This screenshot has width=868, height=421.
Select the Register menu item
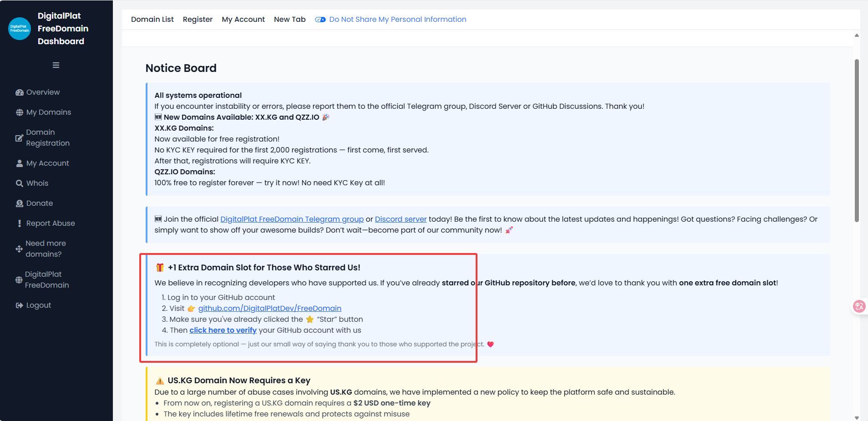pyautogui.click(x=198, y=20)
